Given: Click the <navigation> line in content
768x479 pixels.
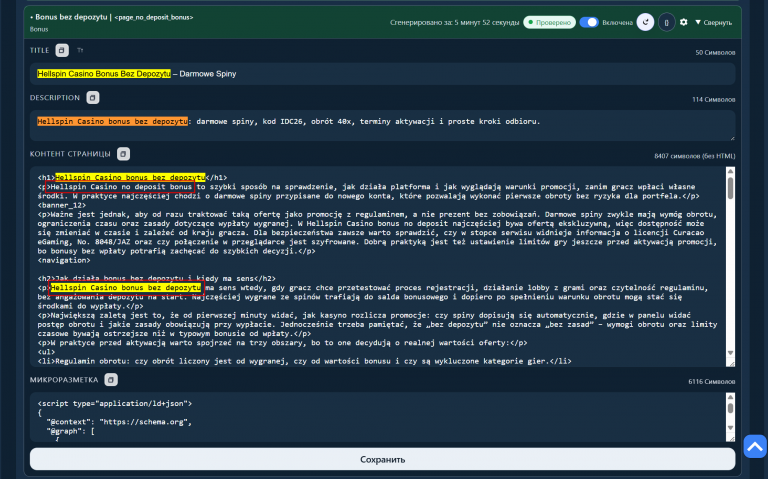Looking at the screenshot, I should (x=64, y=260).
